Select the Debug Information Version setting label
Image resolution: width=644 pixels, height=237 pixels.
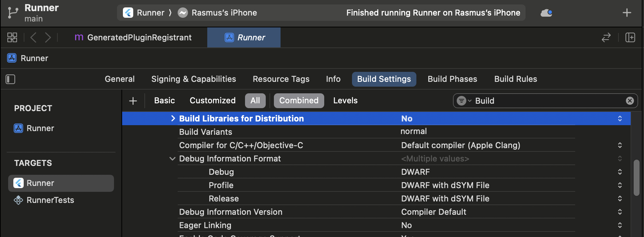[x=231, y=212]
